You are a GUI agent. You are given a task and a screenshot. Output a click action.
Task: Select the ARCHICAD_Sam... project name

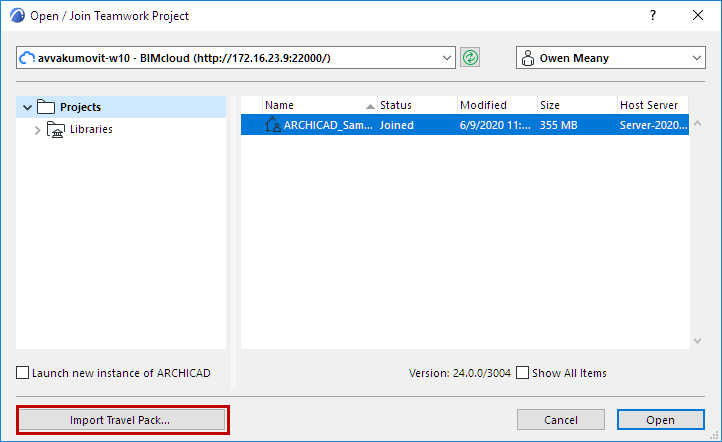[x=328, y=125]
